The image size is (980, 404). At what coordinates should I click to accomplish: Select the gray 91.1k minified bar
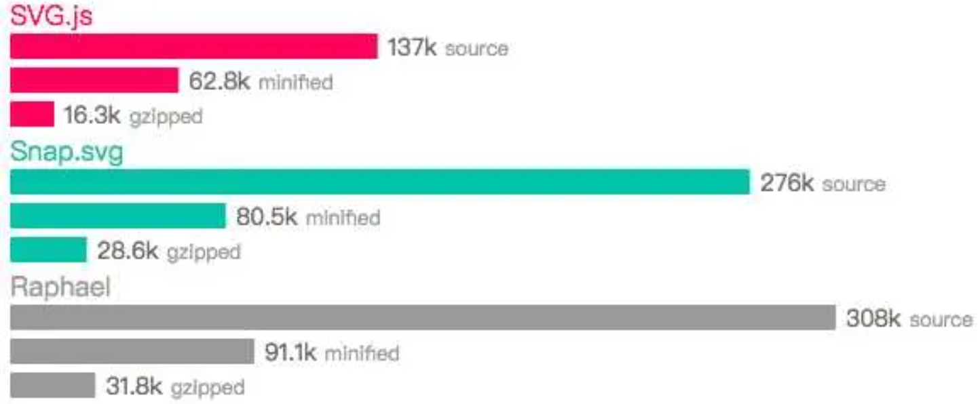coord(132,351)
